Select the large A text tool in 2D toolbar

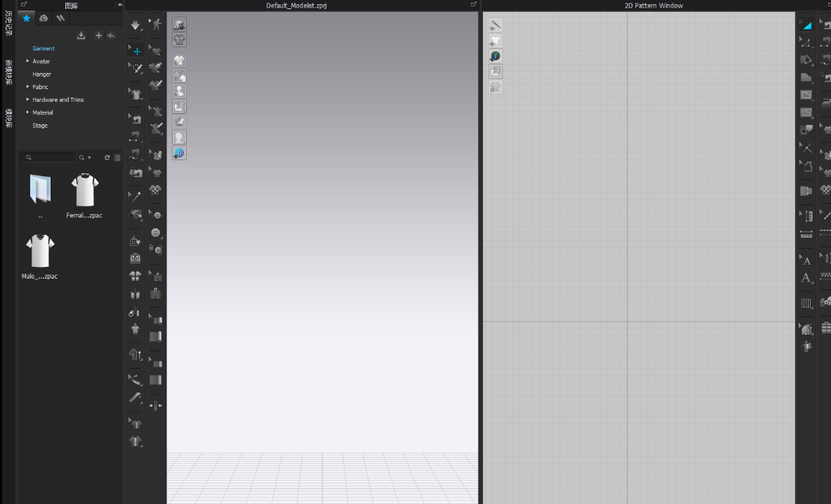coord(806,279)
